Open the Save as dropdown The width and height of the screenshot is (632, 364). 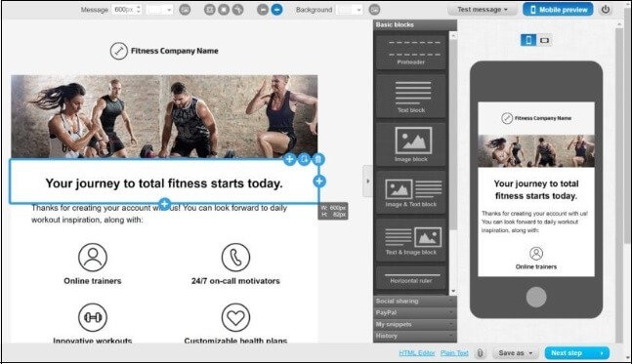pyautogui.click(x=515, y=353)
